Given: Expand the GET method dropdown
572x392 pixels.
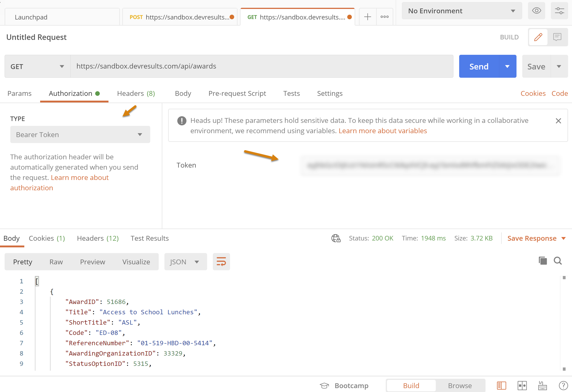Looking at the screenshot, I should 37,66.
